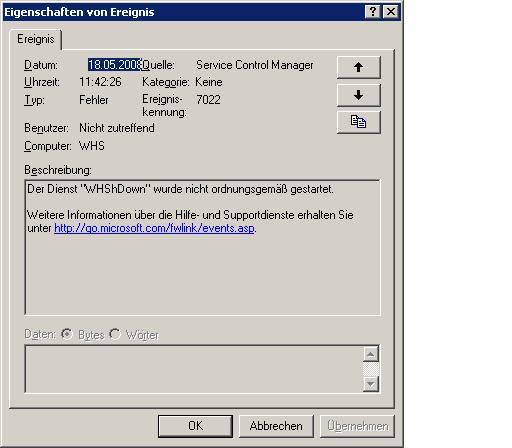The height and width of the screenshot is (448, 512).
Task: Show next event with down arrow
Action: [x=359, y=95]
